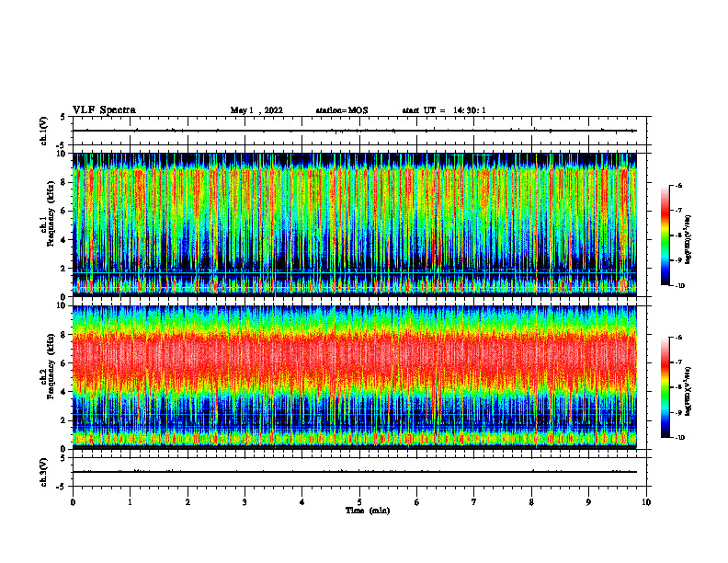Click the ch.2 frequency tick label "10"
The width and height of the screenshot is (728, 563).
tap(63, 305)
